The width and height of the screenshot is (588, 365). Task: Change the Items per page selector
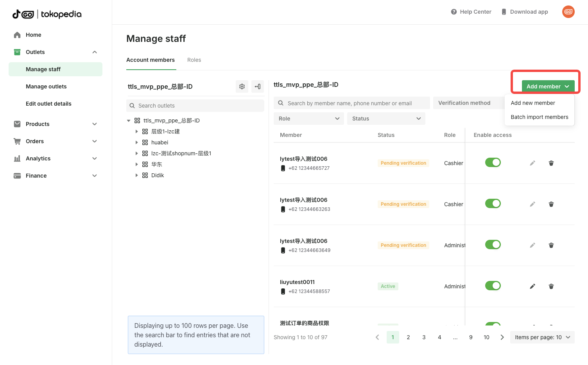click(542, 337)
